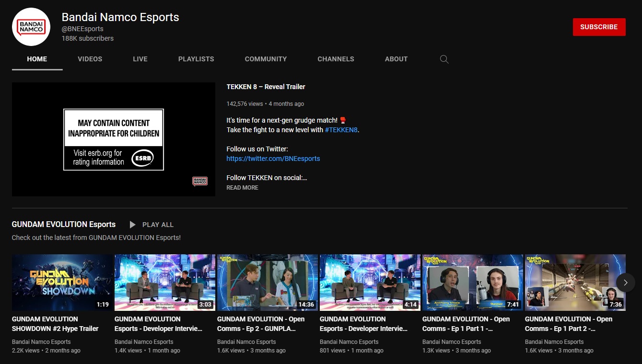Image resolution: width=642 pixels, height=364 pixels.
Task: Open the TEKKEN 8 Reveal Trailer title
Action: [266, 87]
